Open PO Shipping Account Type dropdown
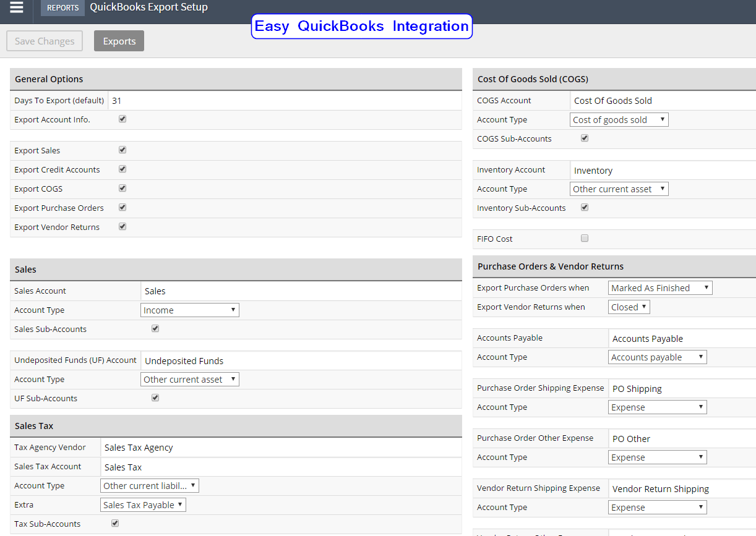The height and width of the screenshot is (536, 756). 658,407
